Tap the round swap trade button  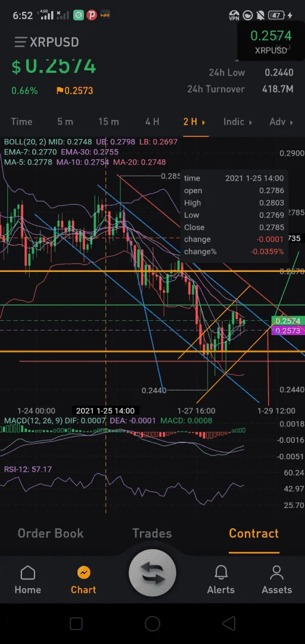click(x=152, y=572)
